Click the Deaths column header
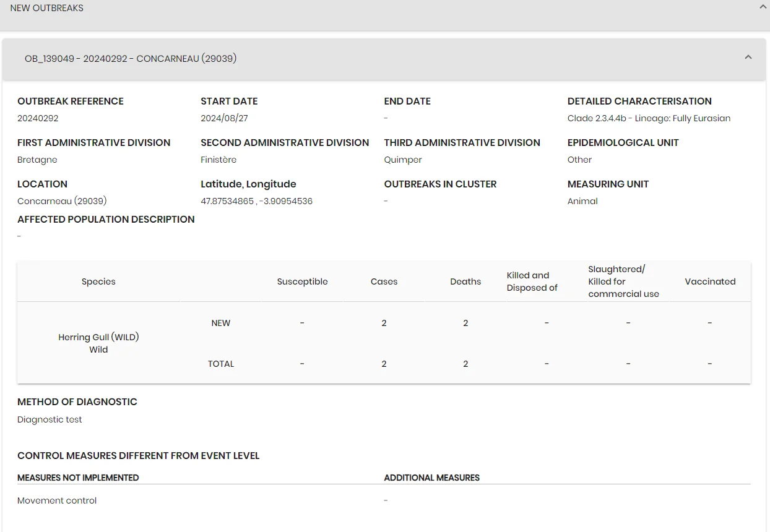 pos(465,281)
